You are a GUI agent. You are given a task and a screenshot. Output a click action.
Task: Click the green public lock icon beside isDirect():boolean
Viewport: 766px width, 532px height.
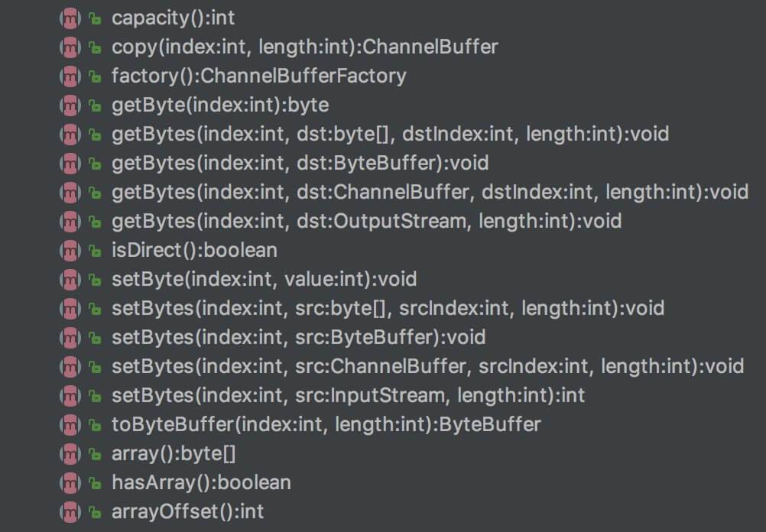tap(95, 251)
